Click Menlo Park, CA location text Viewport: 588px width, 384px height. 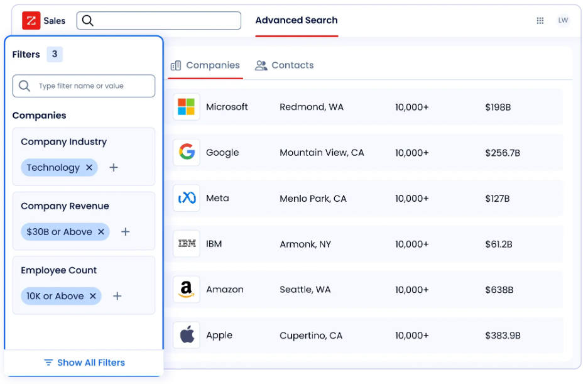coord(313,199)
